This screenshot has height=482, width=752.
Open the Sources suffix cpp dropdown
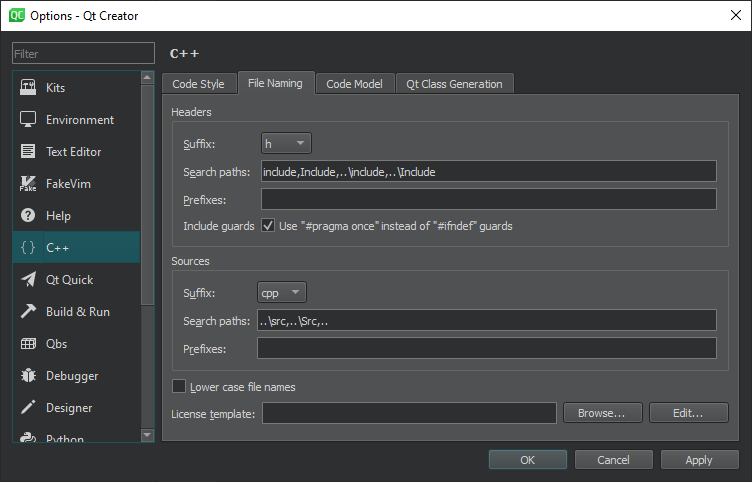pos(282,293)
